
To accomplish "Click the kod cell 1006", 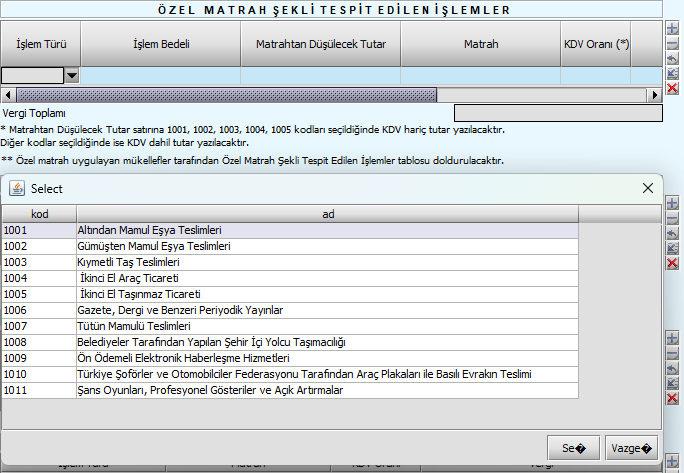I will pyautogui.click(x=39, y=310).
